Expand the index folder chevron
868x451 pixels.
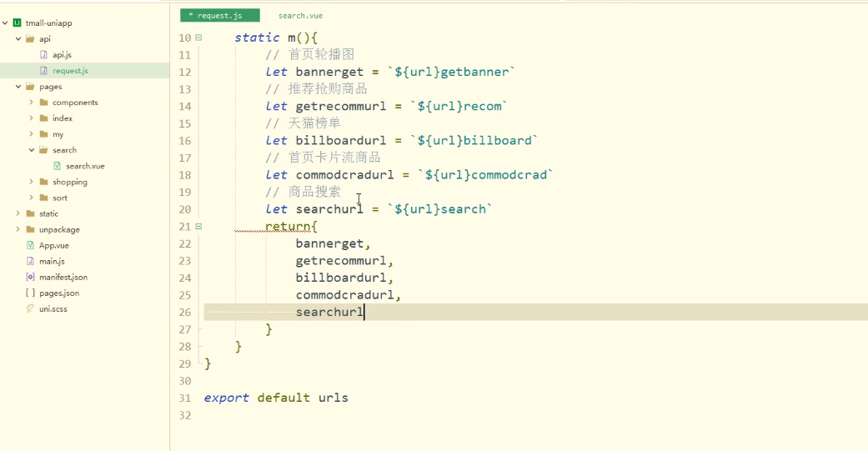(x=32, y=118)
